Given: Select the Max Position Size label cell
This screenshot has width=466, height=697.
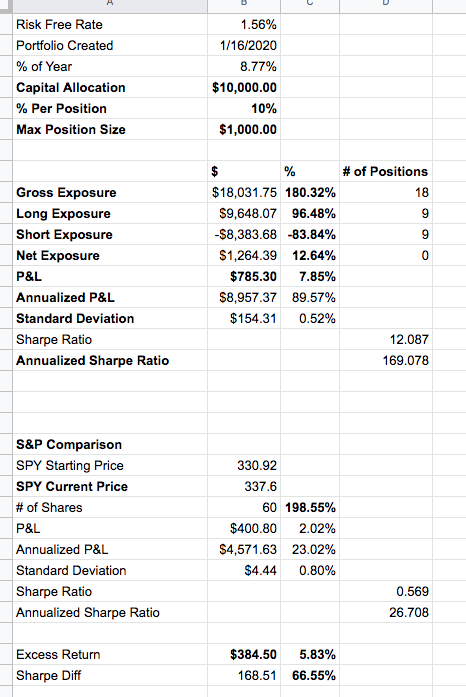Looking at the screenshot, I should coord(110,129).
